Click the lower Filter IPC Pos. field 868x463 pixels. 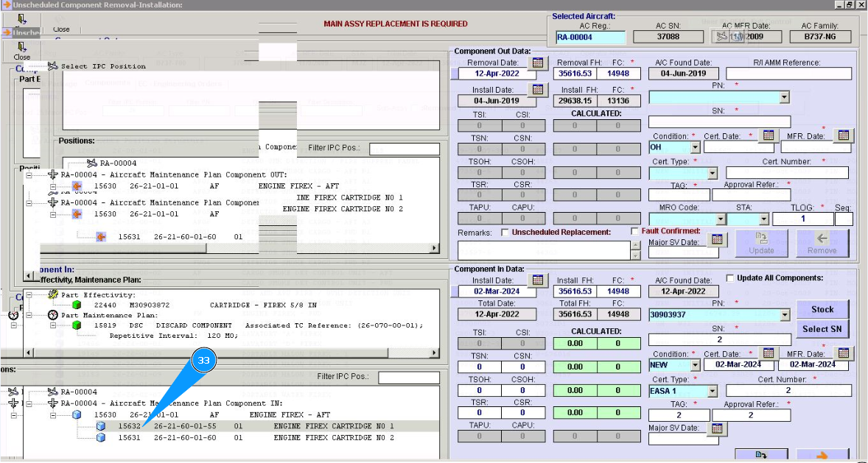tap(408, 378)
